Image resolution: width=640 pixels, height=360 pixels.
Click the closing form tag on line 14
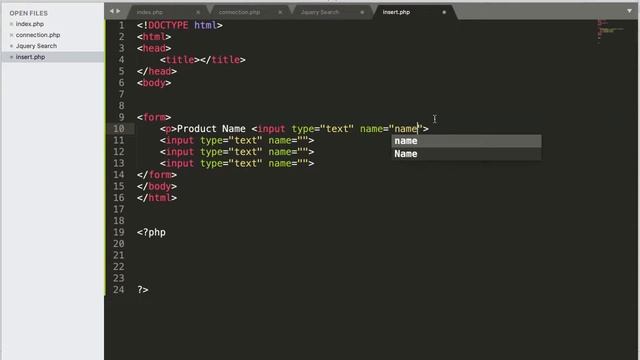tap(157, 175)
